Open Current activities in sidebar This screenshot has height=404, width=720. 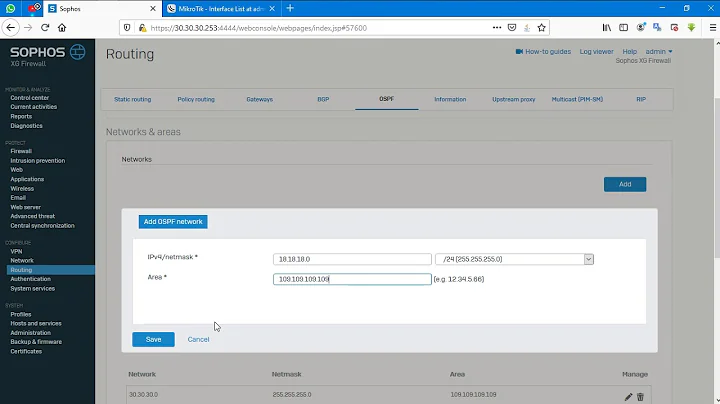tap(34, 107)
